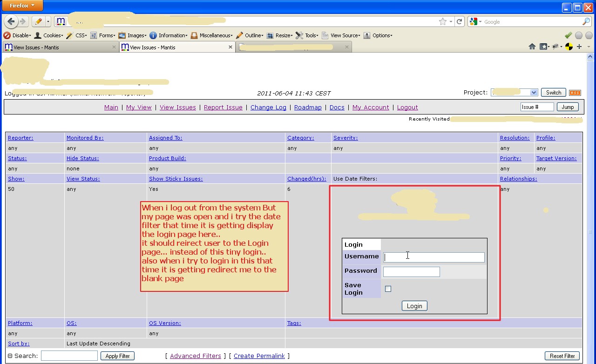
Task: Click the Home icon in tab bar
Action: point(532,47)
